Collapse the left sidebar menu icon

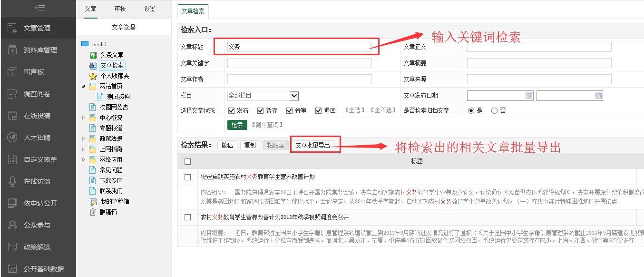[x=39, y=8]
